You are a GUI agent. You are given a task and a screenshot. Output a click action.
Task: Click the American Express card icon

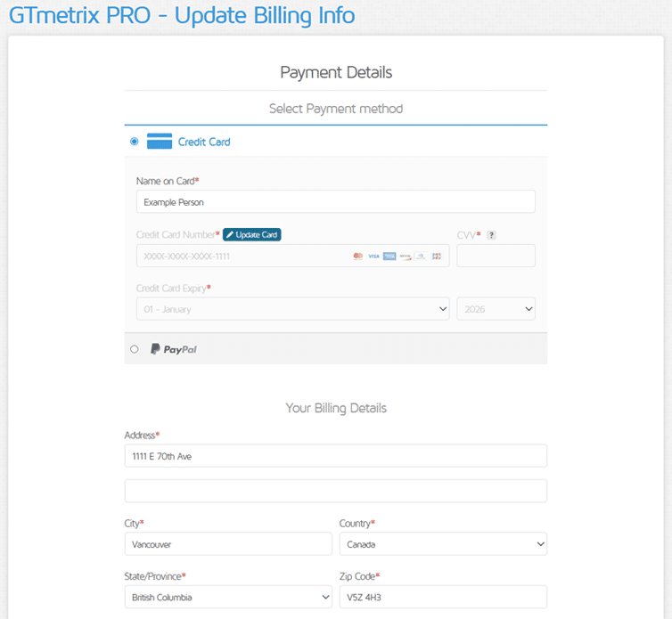[389, 257]
